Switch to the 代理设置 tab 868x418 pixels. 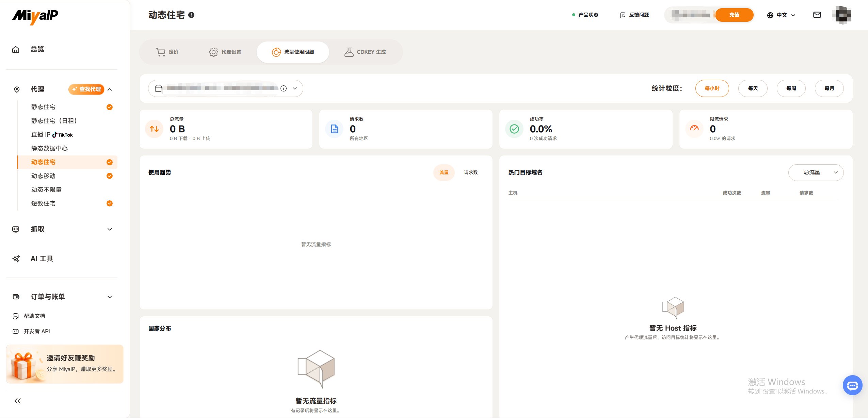[x=225, y=52]
